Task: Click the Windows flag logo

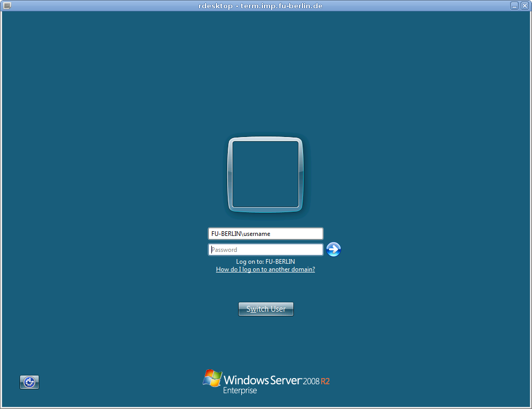Action: (212, 378)
